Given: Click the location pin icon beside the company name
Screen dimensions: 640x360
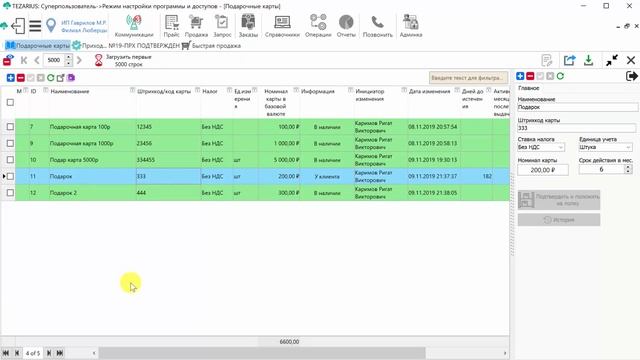Looking at the screenshot, I should pos(51,25).
